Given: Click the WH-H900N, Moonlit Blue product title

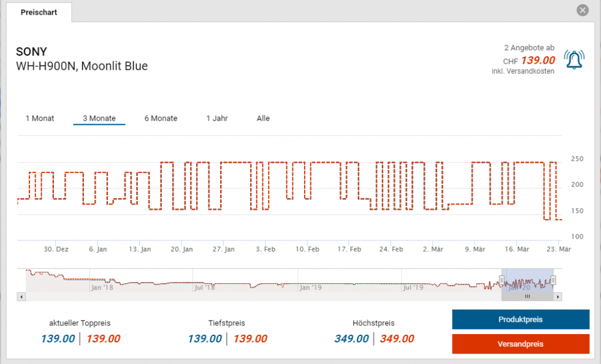Looking at the screenshot, I should click(82, 66).
